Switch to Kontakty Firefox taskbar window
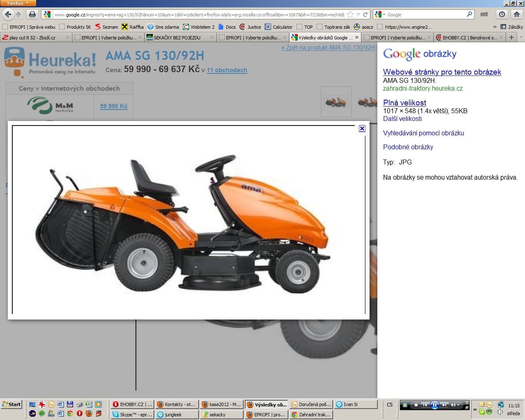 [x=177, y=404]
